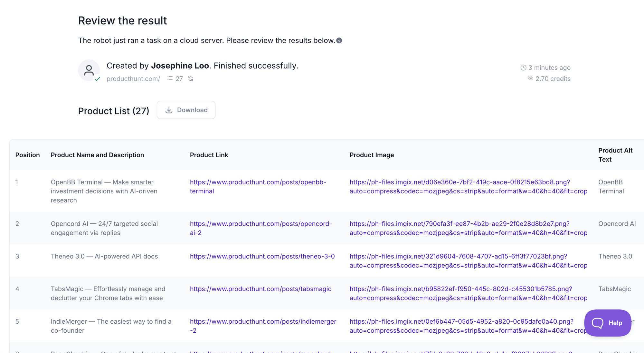Viewport: 644px width, 353px height.
Task: Open the openbb-terminal product link
Action: 258,187
